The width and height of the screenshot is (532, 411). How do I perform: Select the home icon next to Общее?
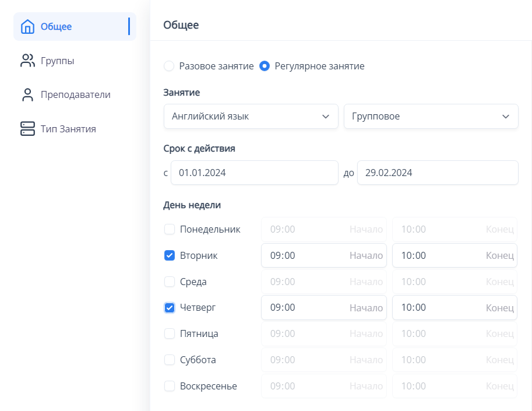coord(27,26)
